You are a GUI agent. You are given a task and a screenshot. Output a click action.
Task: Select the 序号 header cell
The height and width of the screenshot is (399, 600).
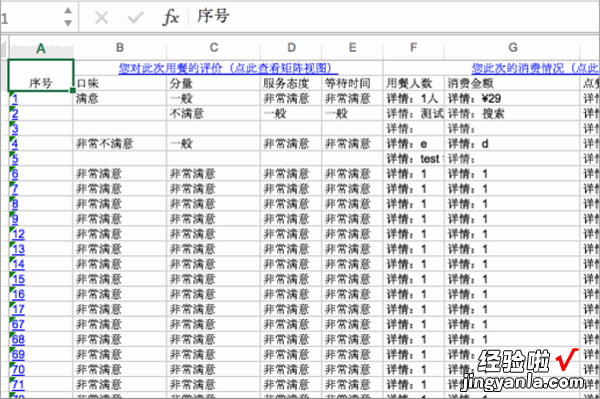click(x=41, y=75)
